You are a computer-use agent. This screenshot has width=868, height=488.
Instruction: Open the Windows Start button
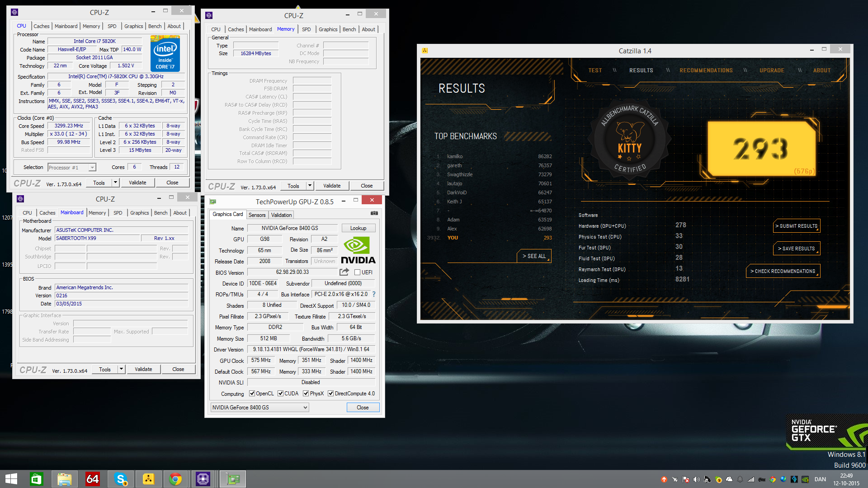point(11,479)
